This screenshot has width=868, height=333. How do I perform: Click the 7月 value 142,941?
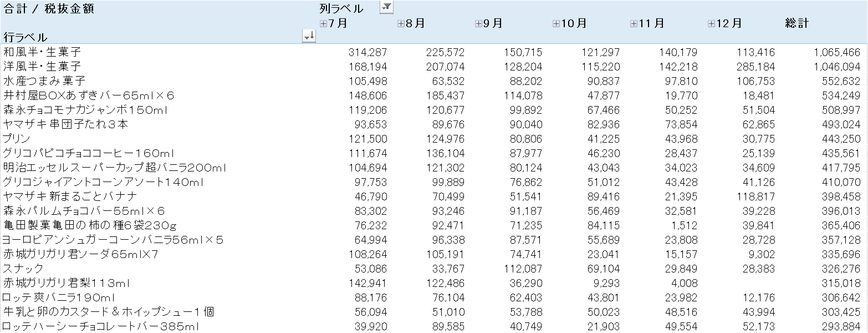tap(368, 283)
